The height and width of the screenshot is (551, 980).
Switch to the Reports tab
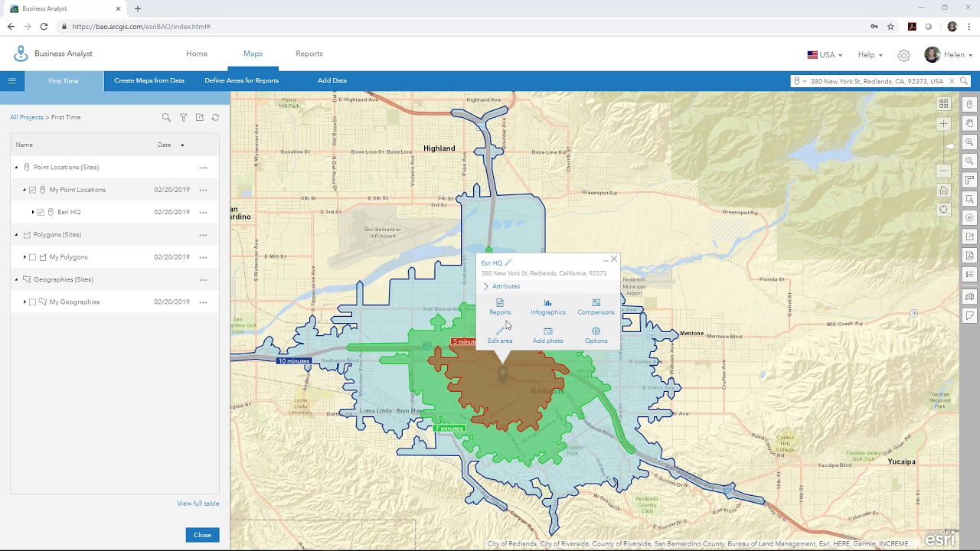click(x=309, y=54)
